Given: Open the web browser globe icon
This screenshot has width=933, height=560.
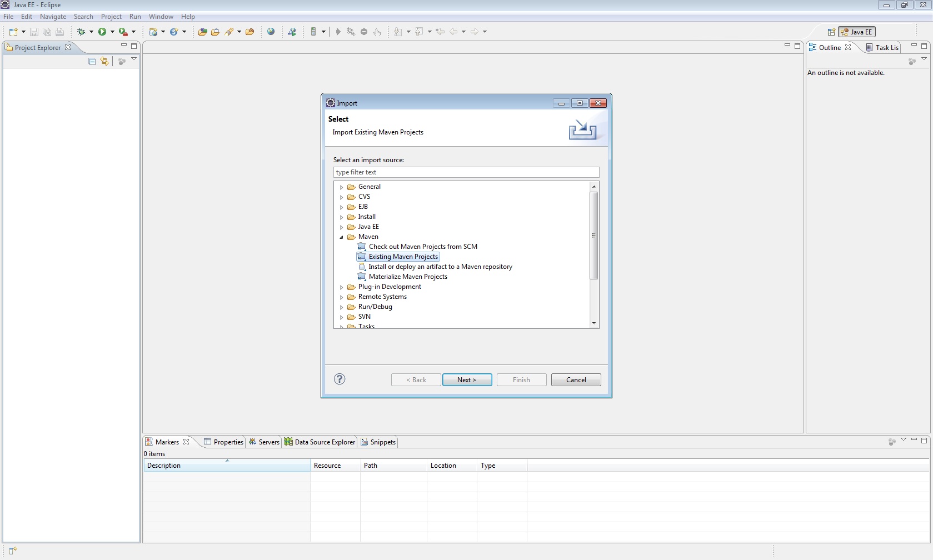Looking at the screenshot, I should pos(271,32).
